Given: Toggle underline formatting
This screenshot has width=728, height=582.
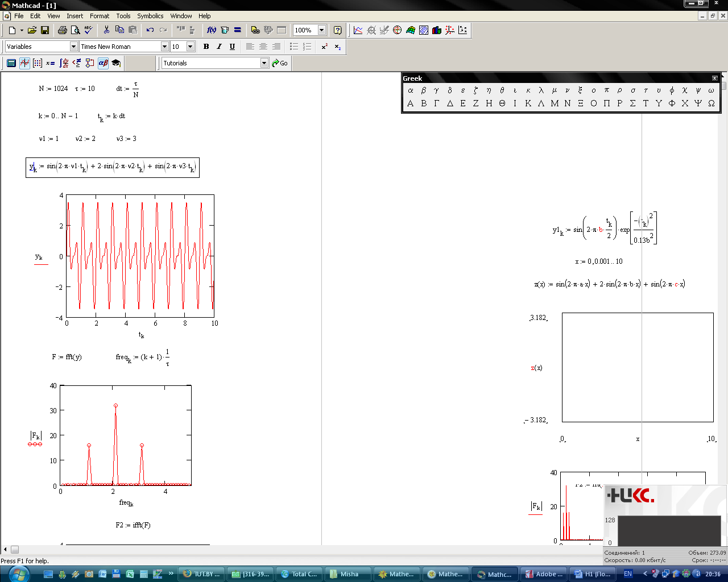Looking at the screenshot, I should [232, 47].
